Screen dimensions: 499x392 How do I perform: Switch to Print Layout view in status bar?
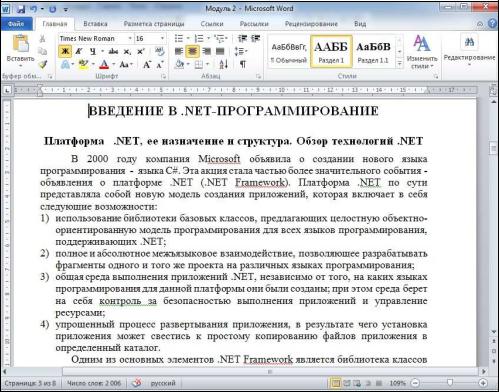pos(336,383)
